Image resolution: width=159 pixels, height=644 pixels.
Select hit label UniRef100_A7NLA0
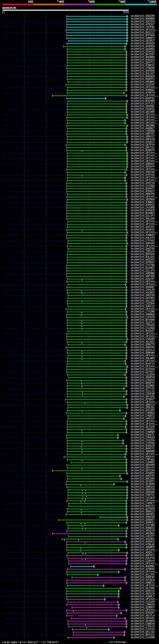click(x=143, y=544)
